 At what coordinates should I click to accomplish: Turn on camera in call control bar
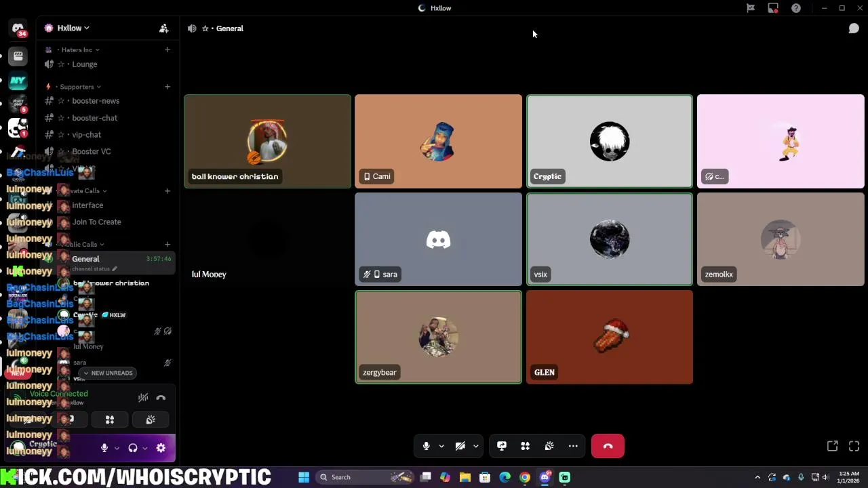pyautogui.click(x=460, y=446)
